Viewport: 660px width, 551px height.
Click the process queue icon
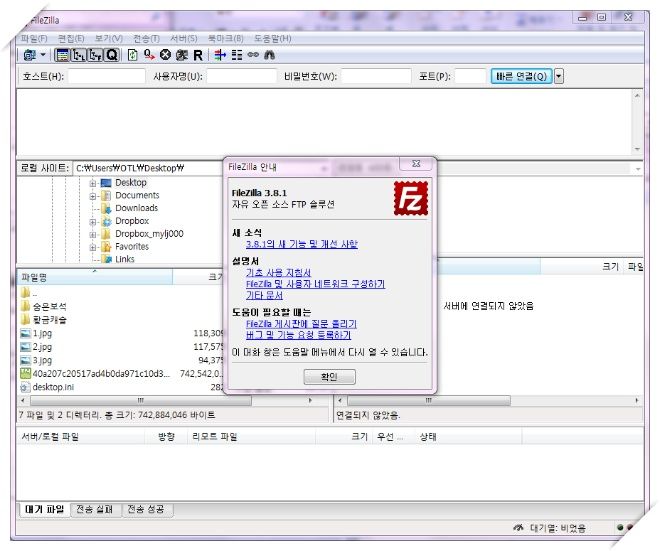149,55
